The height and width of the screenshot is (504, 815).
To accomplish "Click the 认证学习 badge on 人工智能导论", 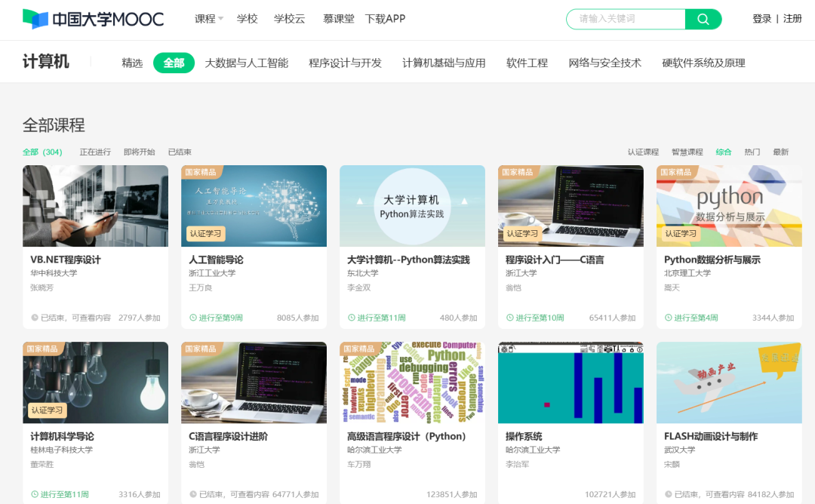I will point(206,234).
